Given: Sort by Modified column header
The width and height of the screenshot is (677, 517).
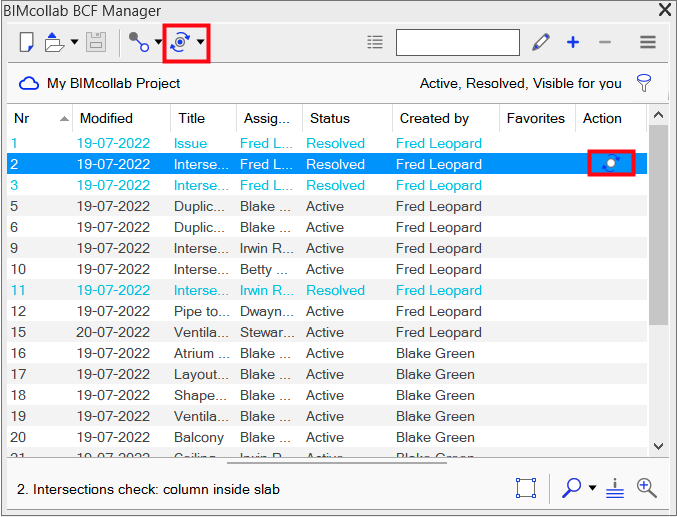Looking at the screenshot, I should coord(121,118).
